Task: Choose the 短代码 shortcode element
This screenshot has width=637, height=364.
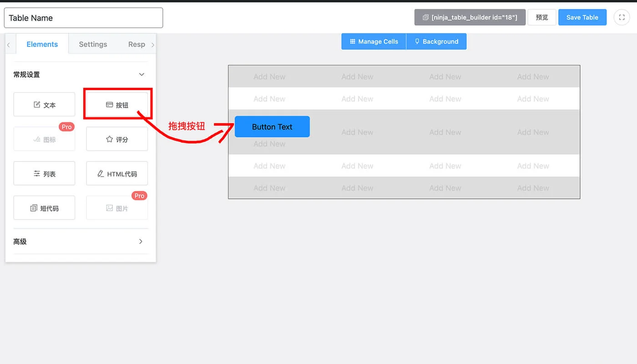Action: [44, 208]
